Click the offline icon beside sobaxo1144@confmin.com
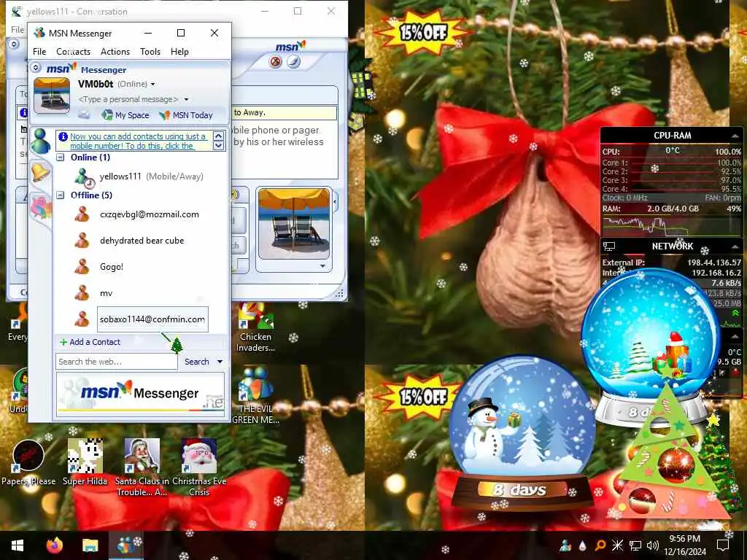747x560 pixels. (x=82, y=319)
